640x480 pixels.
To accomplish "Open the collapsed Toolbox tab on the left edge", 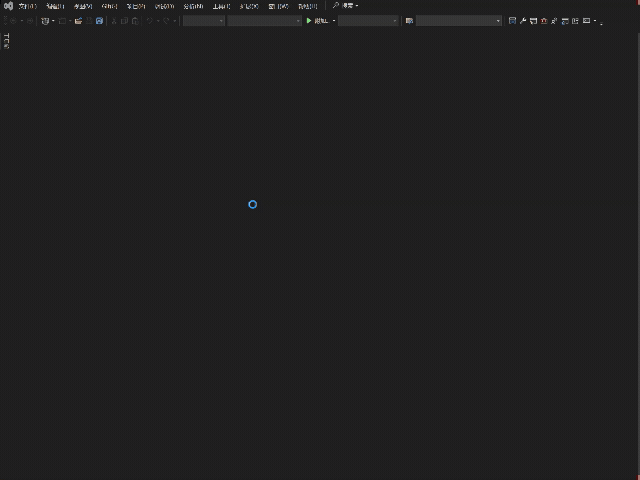I will click(x=6, y=41).
